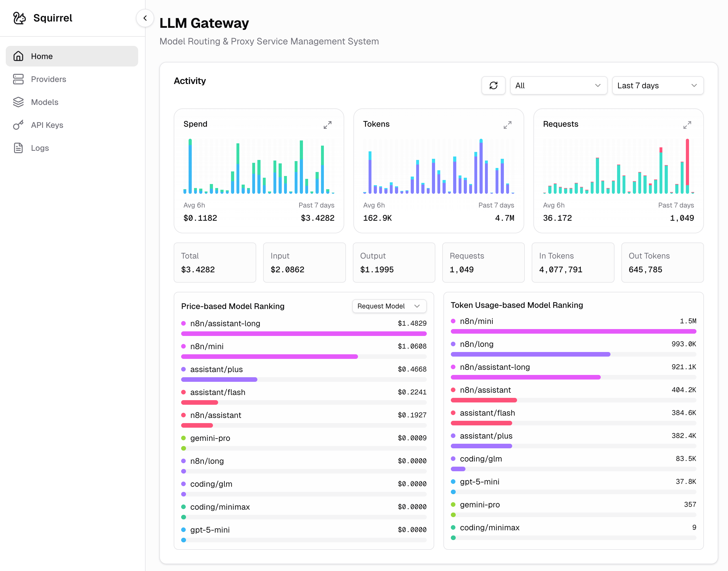
Task: Click the gemini-pro entry in price ranking
Action: (210, 438)
